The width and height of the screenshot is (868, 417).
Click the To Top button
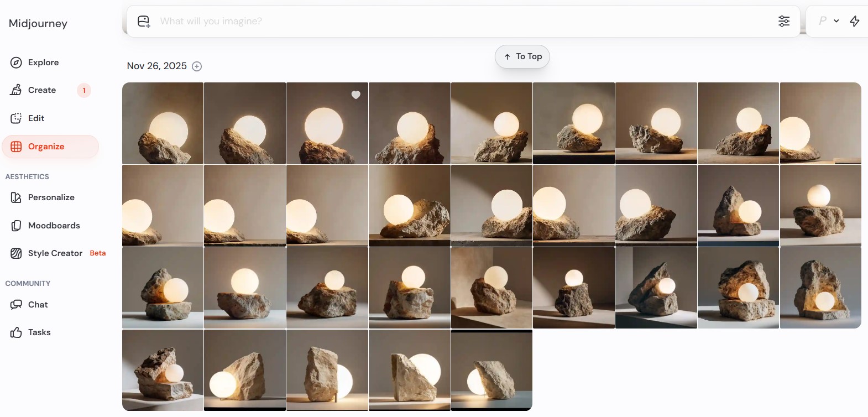coord(522,57)
